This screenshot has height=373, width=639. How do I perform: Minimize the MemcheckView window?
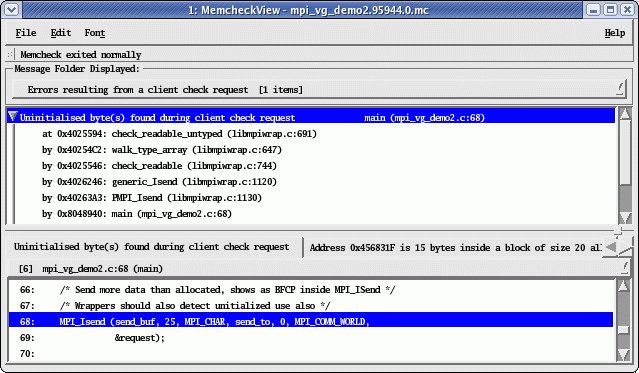(x=594, y=9)
